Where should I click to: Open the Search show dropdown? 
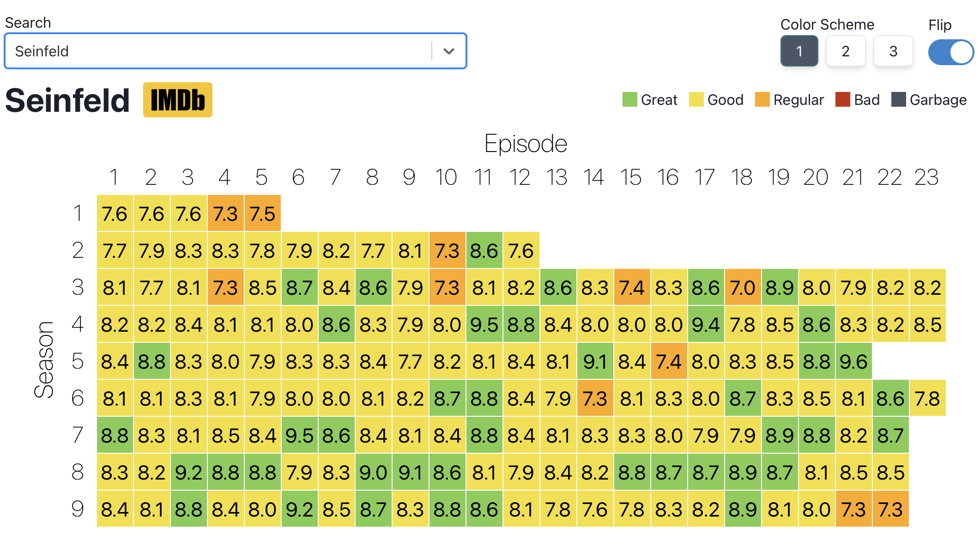pos(448,49)
